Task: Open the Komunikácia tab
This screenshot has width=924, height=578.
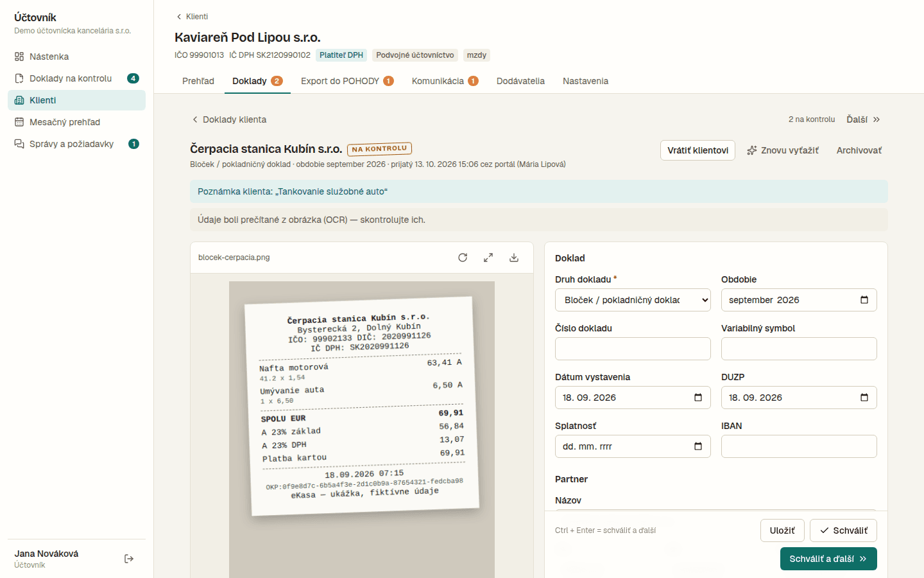Action: click(x=445, y=81)
